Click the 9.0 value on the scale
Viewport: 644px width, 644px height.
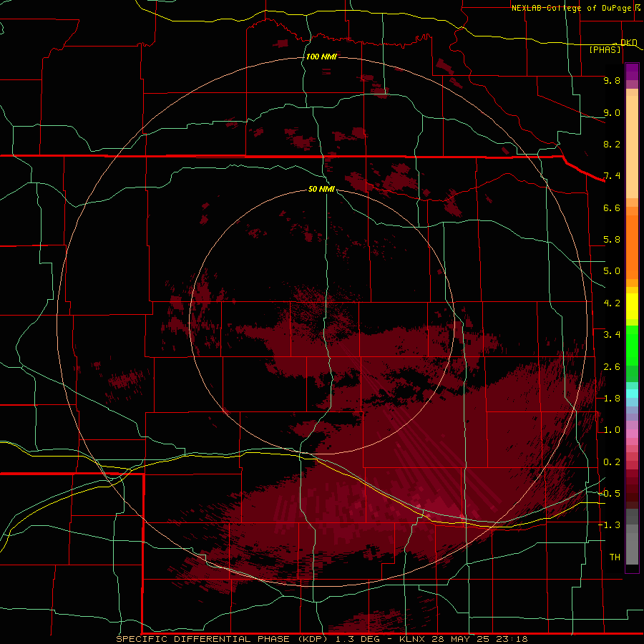(612, 112)
